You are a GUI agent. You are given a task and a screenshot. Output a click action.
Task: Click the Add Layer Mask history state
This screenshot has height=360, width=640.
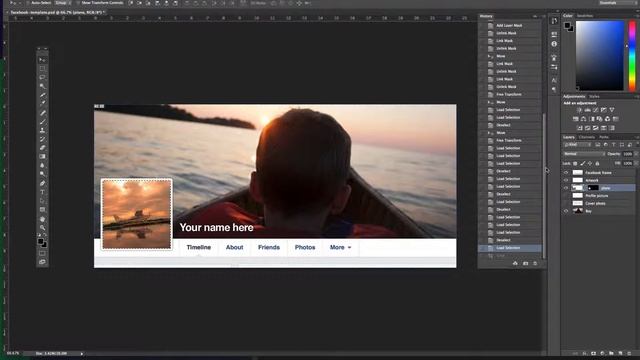point(510,25)
